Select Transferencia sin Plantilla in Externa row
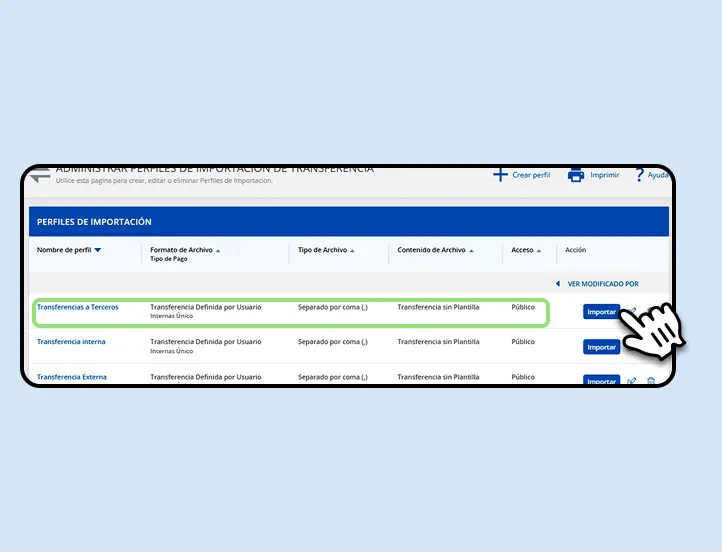Viewport: 722px width, 552px height. (x=438, y=377)
